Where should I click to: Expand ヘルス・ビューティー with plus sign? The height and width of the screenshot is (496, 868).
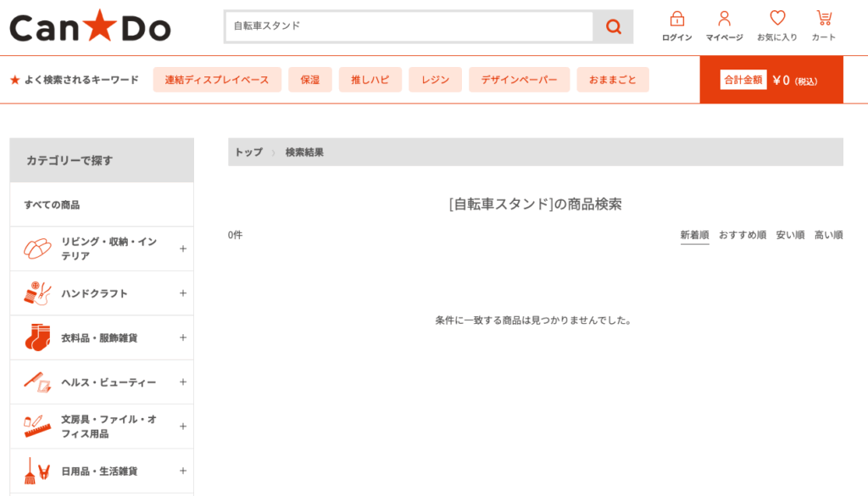(183, 382)
